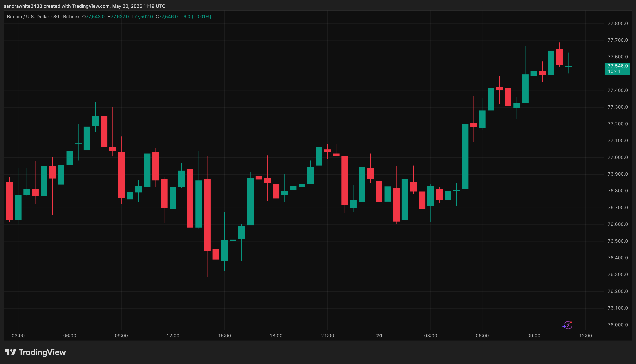
Task: Click the 76,300.0 price axis label
Action: tap(618, 274)
